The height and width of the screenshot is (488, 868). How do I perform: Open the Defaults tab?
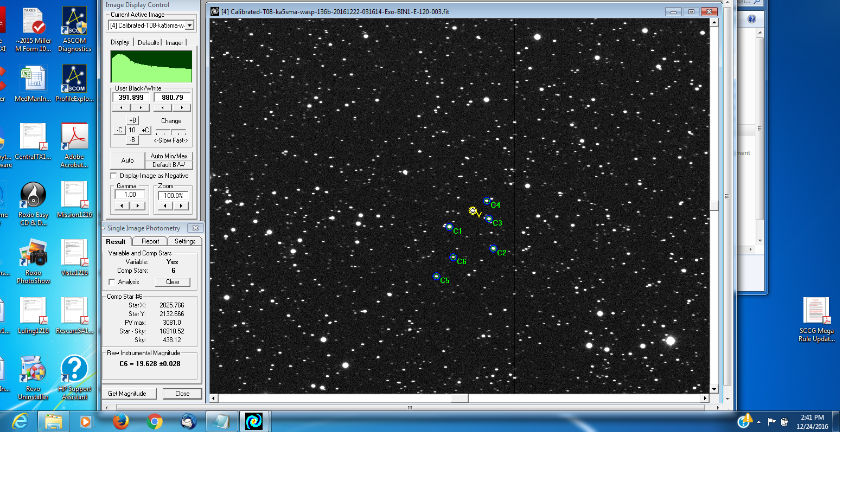148,43
